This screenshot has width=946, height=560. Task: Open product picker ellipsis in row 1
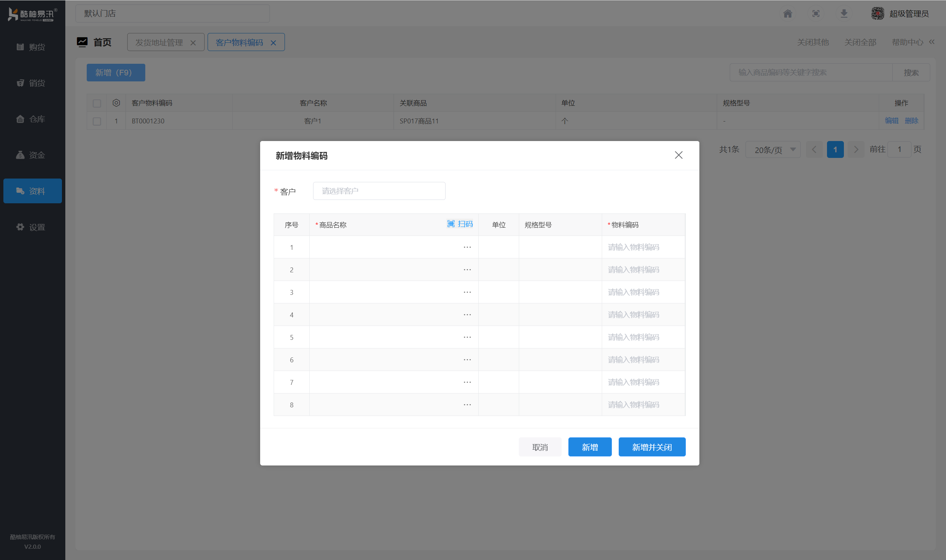467,247
